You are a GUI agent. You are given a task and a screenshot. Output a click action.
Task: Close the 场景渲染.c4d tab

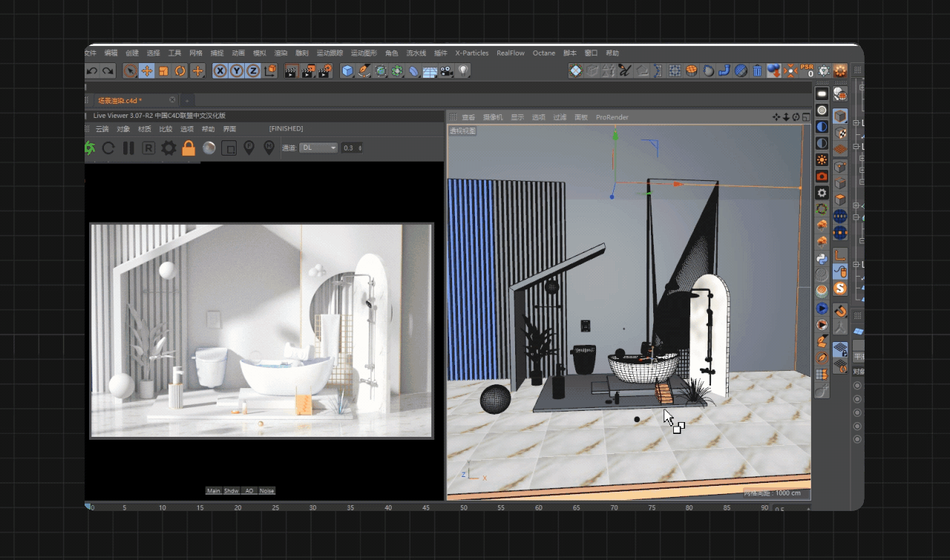pos(172,99)
